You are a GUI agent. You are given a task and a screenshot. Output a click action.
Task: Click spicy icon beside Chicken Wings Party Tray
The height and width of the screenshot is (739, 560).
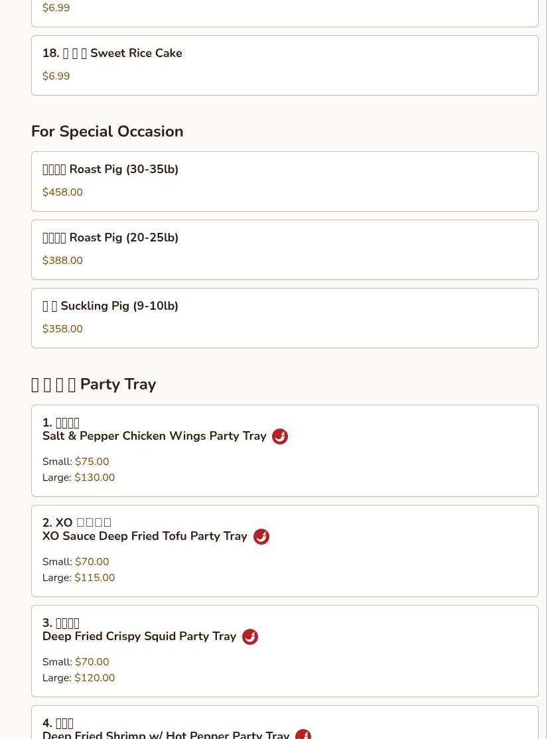tap(280, 437)
